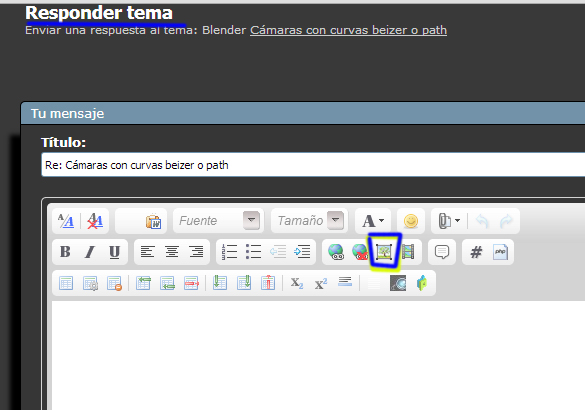Wrap code hash tag icon
The height and width of the screenshot is (410, 585).
(476, 252)
